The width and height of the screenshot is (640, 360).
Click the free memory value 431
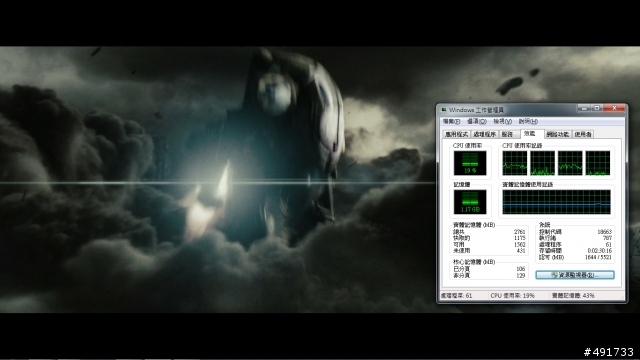coord(521,251)
